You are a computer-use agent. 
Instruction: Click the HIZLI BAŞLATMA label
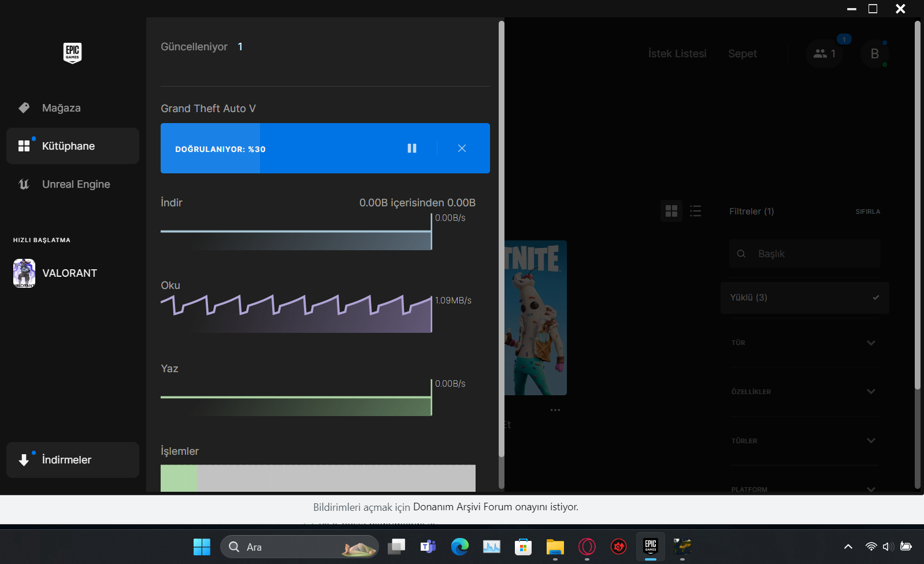42,240
